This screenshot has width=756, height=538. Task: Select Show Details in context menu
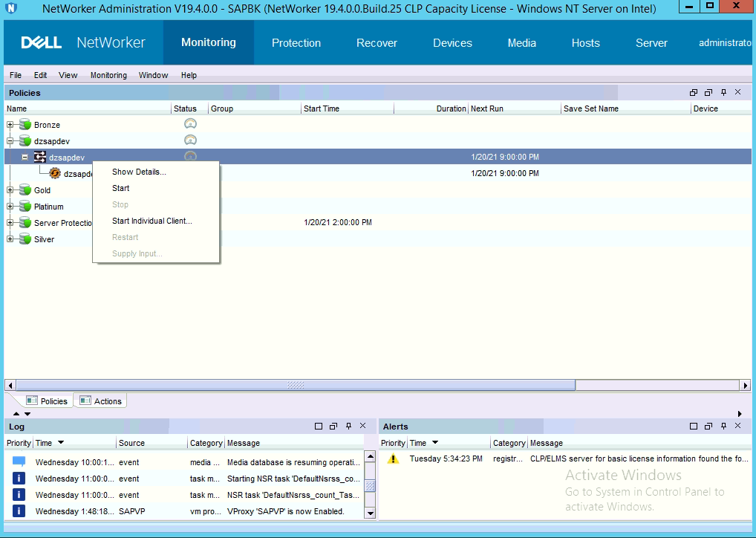[139, 172]
